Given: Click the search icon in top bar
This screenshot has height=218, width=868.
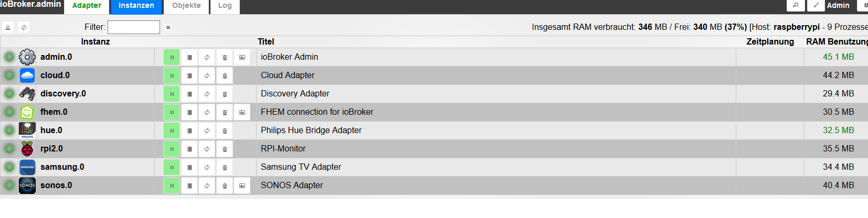Looking at the screenshot, I should 796,5.
